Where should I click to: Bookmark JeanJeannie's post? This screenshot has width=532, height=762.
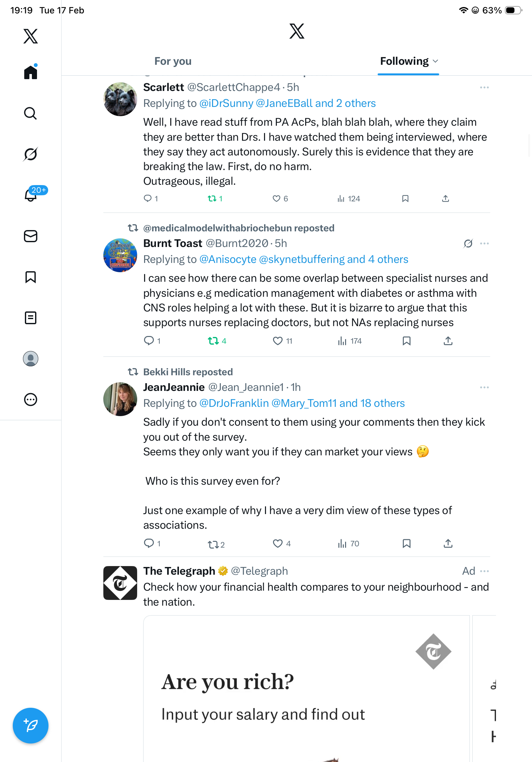(x=406, y=543)
